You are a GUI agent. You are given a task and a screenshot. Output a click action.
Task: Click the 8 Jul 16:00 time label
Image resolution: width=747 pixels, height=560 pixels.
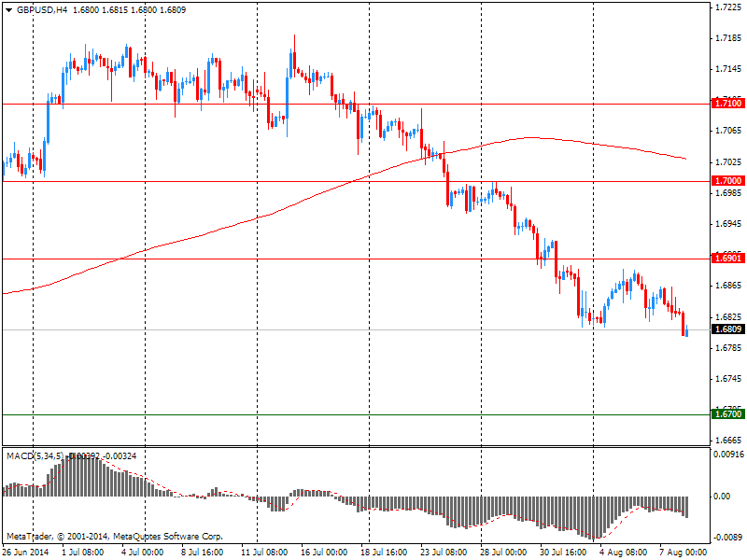202,553
